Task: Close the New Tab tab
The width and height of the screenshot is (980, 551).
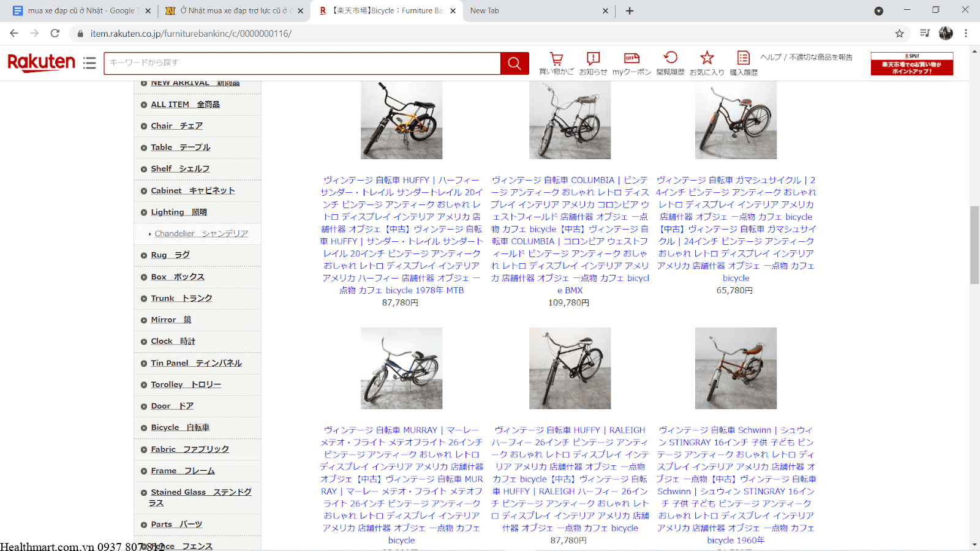Action: [x=605, y=11]
